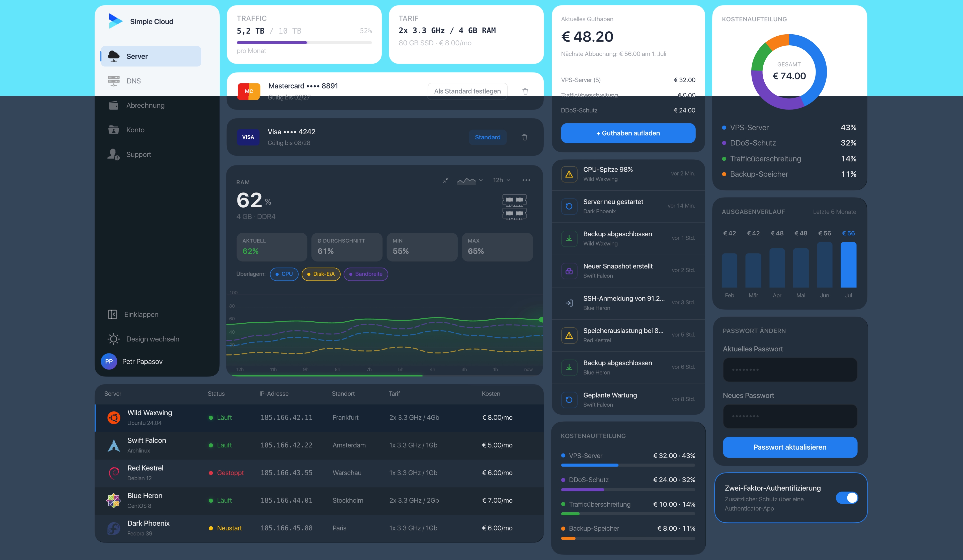Focus the Aktuelles Passwort field
This screenshot has height=560, width=963.
(790, 369)
